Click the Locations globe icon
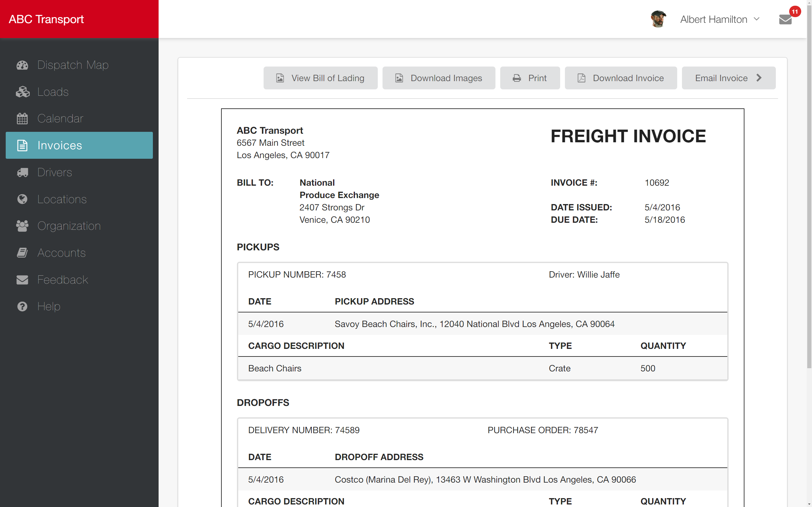 tap(22, 199)
